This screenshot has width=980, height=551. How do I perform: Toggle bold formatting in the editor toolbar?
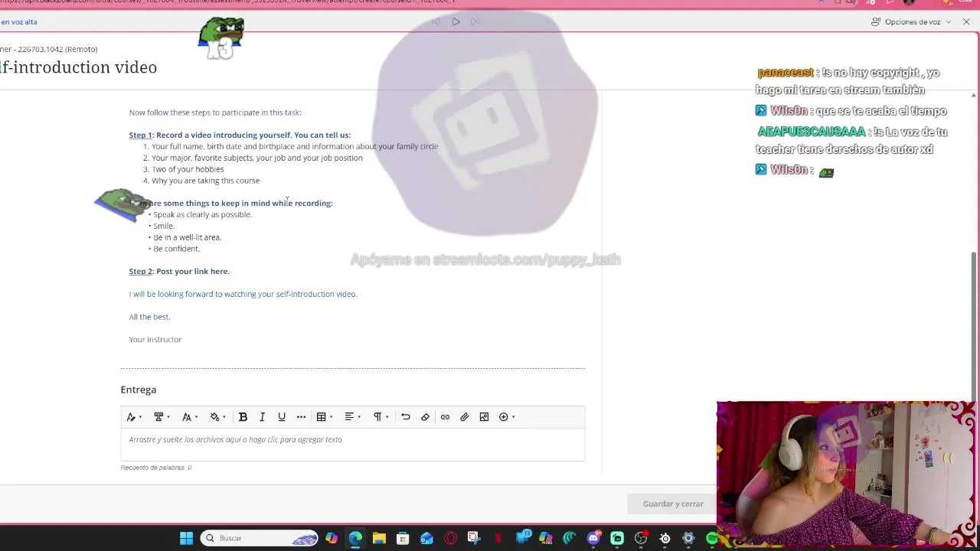pos(243,417)
